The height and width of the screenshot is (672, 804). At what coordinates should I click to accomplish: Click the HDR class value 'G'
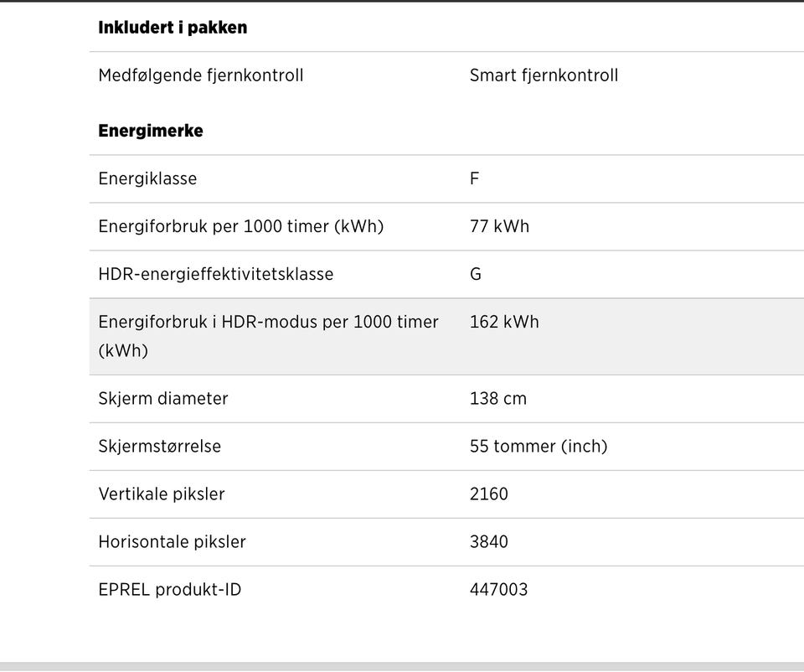[476, 274]
